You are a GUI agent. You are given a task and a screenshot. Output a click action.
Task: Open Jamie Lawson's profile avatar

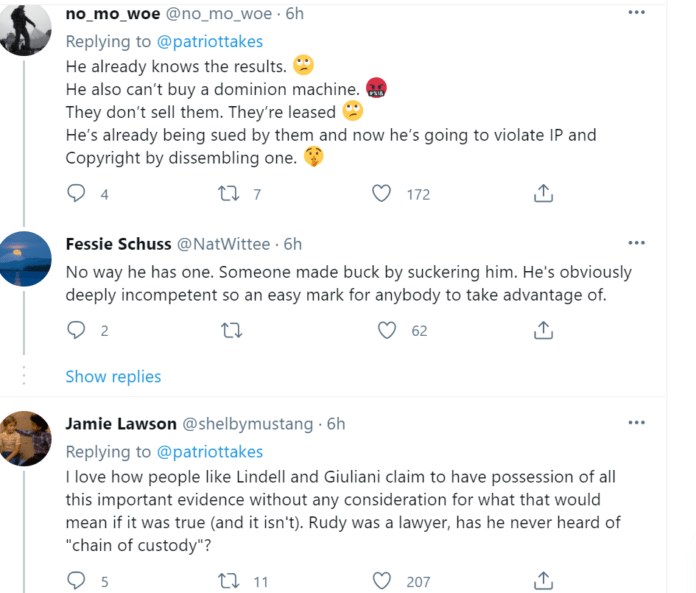24,439
